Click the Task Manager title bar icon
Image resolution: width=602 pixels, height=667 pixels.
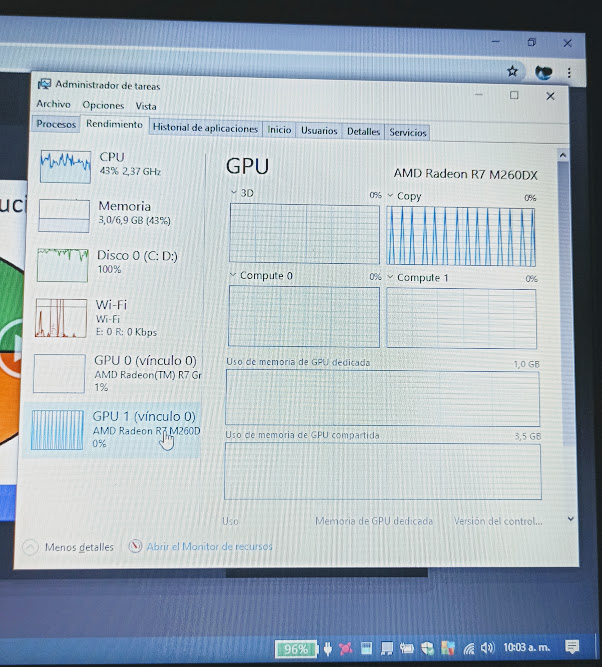click(44, 84)
